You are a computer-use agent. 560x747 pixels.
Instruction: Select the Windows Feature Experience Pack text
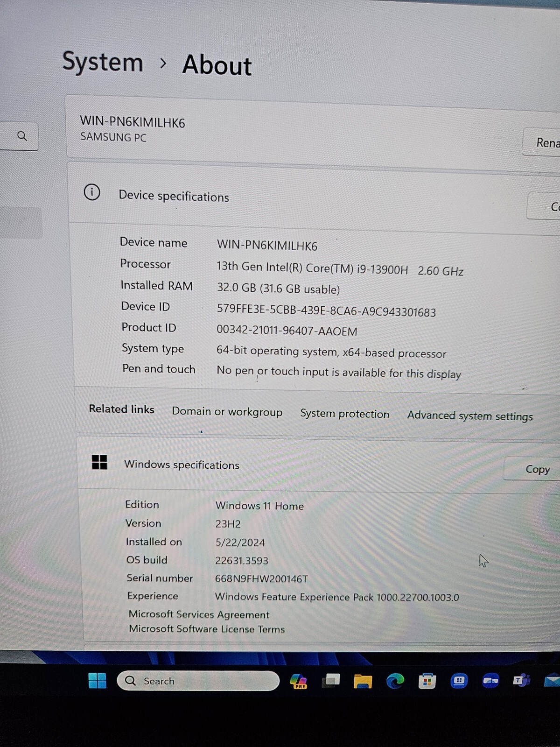[x=337, y=597]
